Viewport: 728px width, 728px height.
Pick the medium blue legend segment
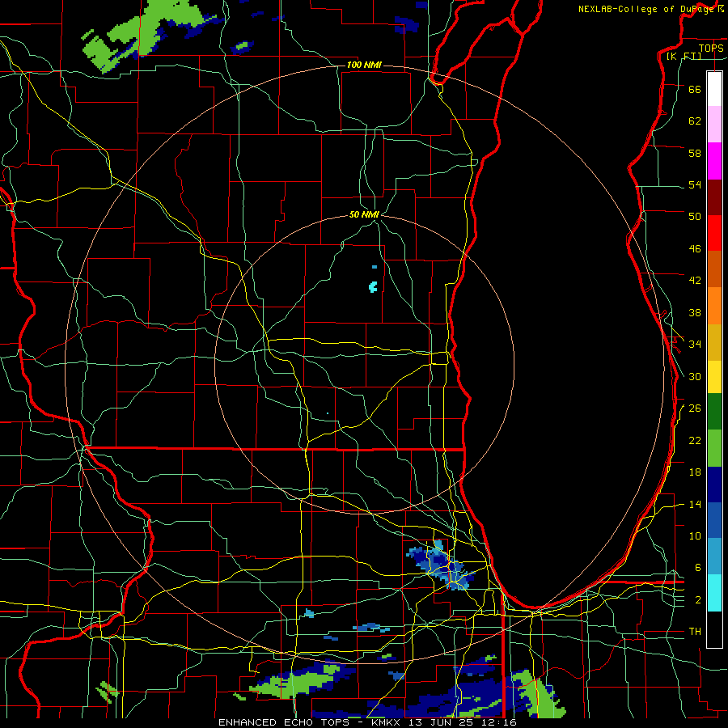coord(714,520)
